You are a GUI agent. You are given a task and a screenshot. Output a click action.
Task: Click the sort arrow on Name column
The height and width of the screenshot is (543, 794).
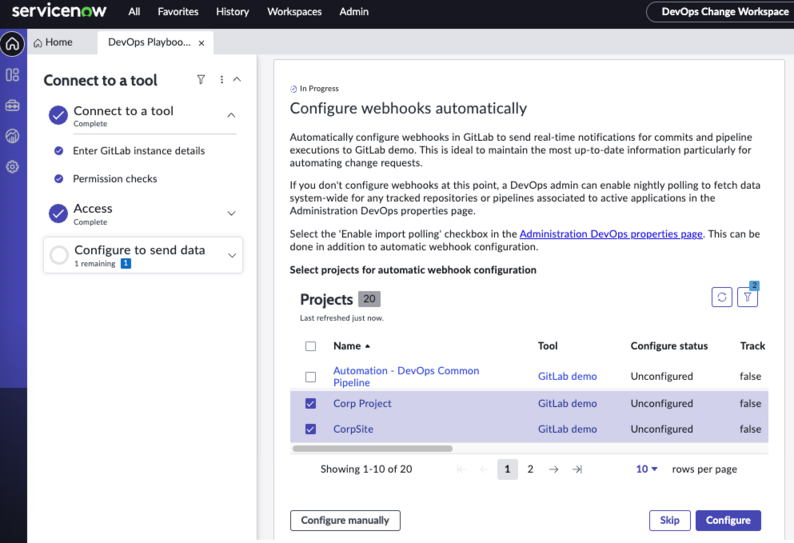[368, 346]
